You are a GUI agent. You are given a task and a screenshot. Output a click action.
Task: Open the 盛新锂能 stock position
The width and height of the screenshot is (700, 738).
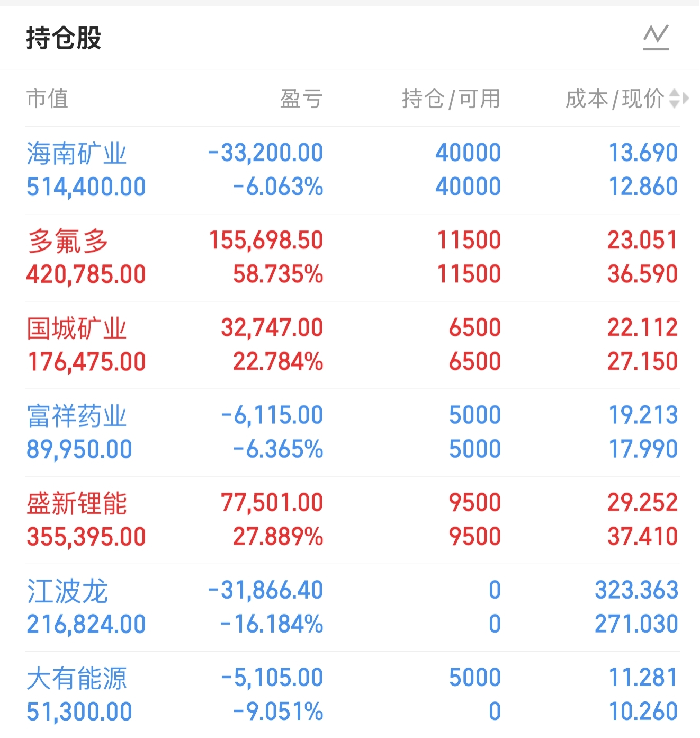[352, 520]
